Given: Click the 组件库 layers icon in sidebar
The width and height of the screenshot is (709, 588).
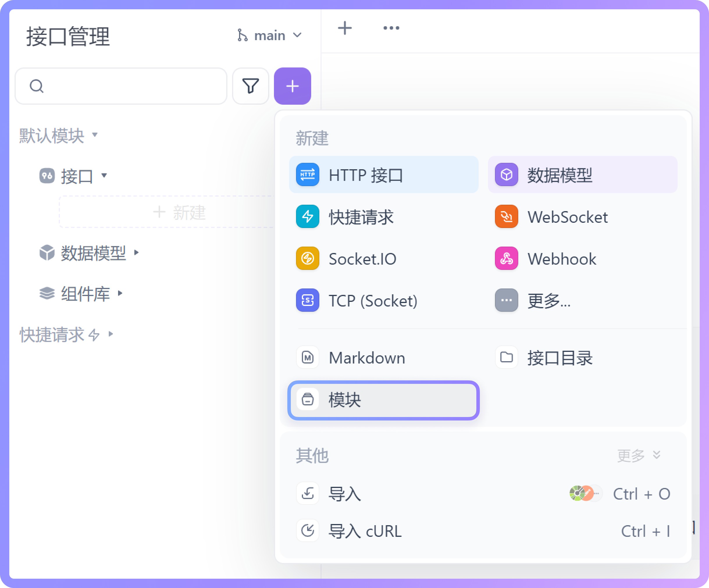Looking at the screenshot, I should point(47,293).
